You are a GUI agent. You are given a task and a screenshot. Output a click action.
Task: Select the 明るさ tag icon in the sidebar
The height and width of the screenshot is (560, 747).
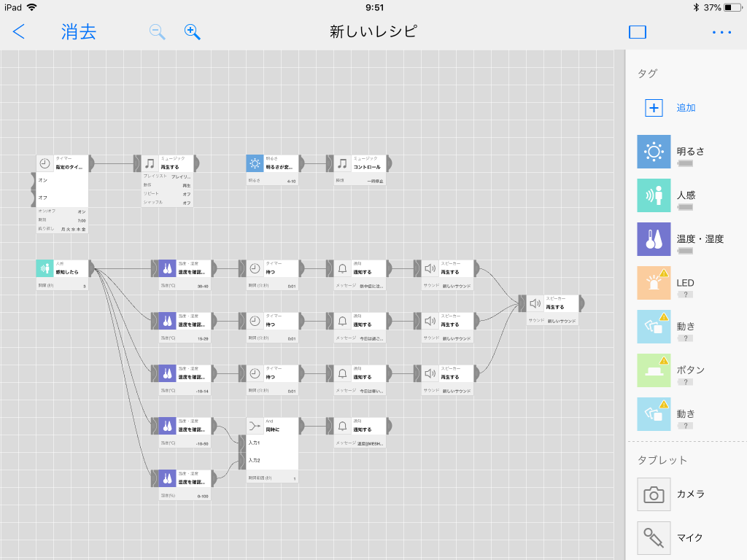654,152
